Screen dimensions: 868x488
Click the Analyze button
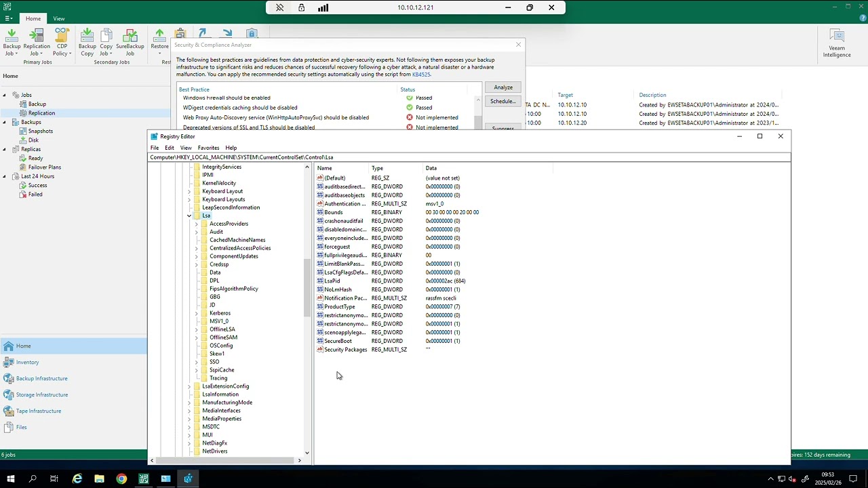(503, 87)
